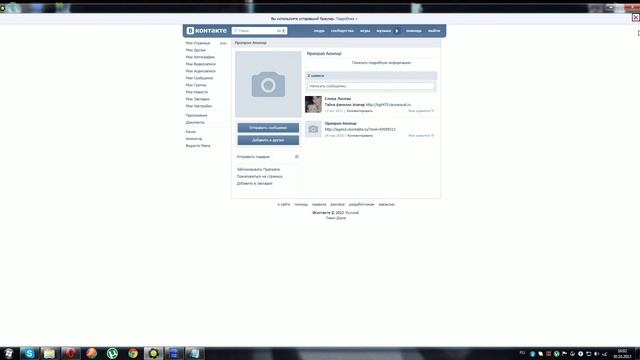Open the hyperlink in Елена's wall post
640x360 pixels.
(x=389, y=105)
